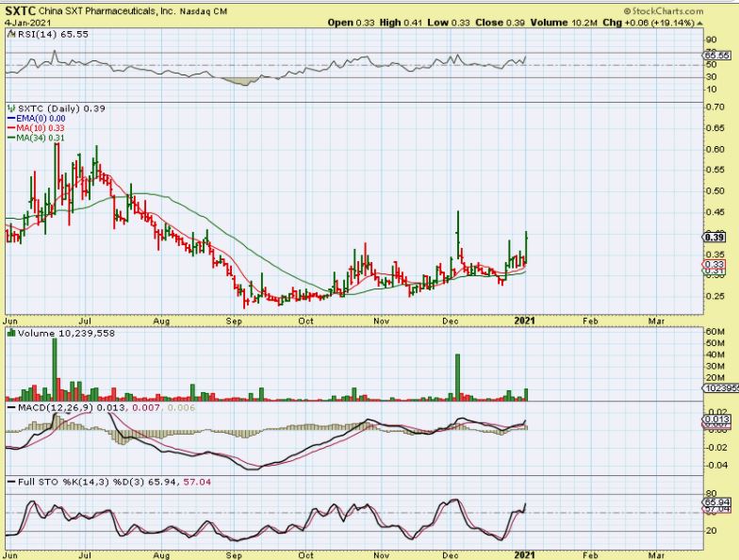Click the Dec label under the stochastic panel
The height and width of the screenshot is (560, 739).
[x=451, y=555]
